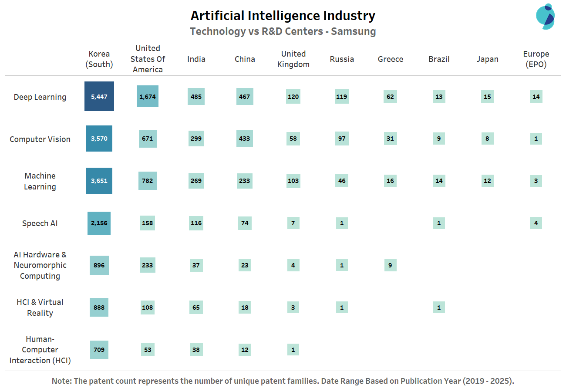Image resolution: width=566 pixels, height=392 pixels.
Task: Select the Korea Machine Learning 3,651 cell
Action: coord(99,181)
